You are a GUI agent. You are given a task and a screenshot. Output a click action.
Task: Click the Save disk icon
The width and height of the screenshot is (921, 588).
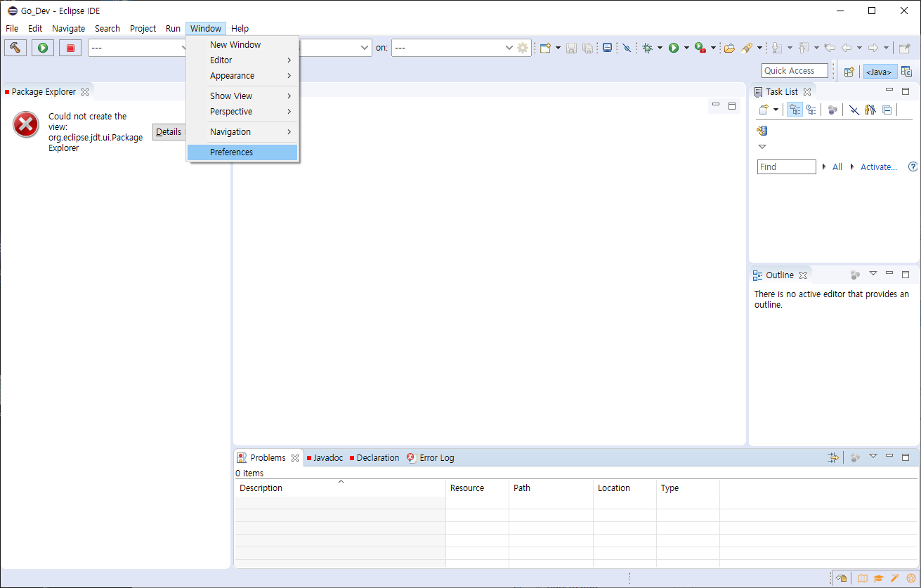[x=571, y=48]
